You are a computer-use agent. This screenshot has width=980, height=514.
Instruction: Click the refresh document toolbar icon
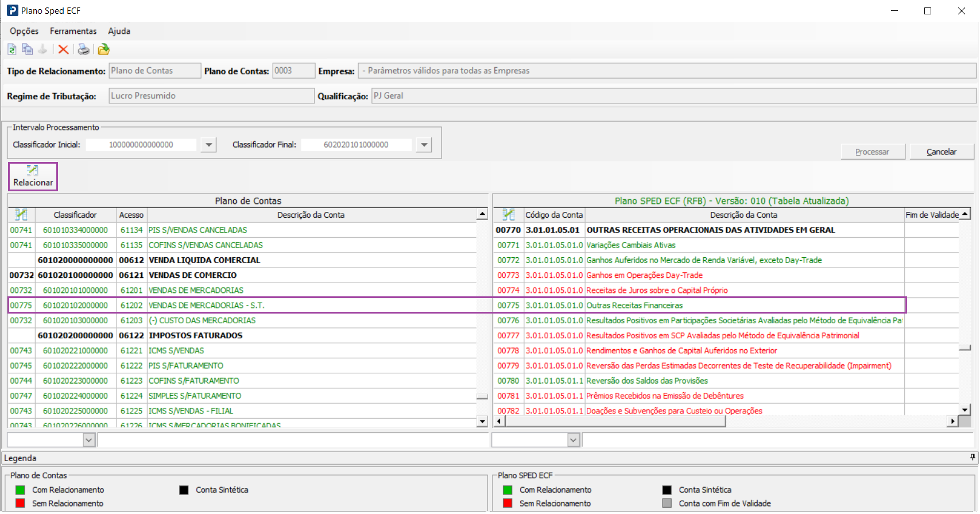tap(11, 49)
